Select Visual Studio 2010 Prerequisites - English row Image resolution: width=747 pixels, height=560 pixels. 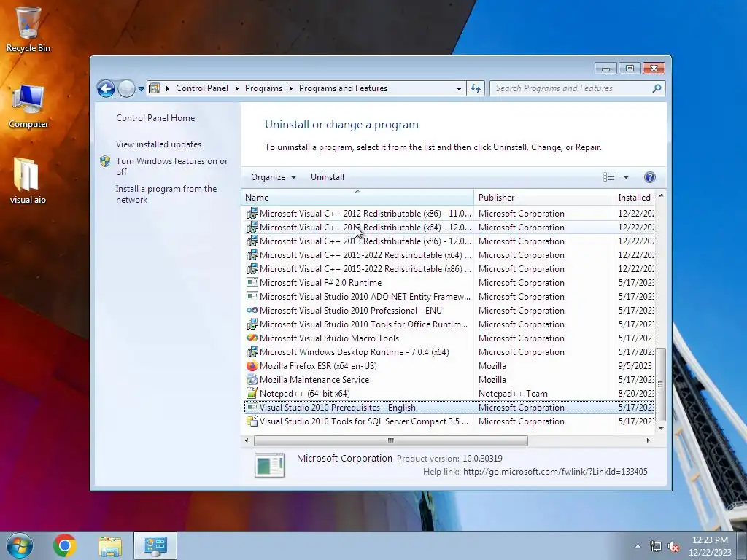[449, 407]
